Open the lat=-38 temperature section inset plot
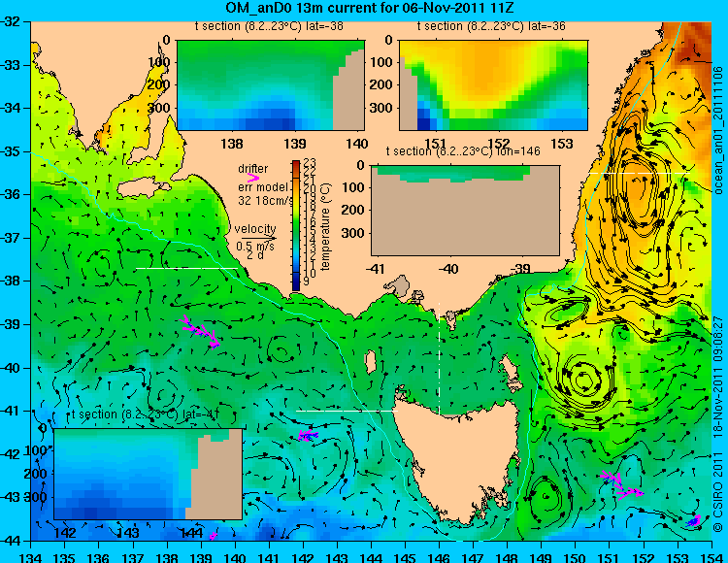The height and width of the screenshot is (563, 728). (271, 85)
